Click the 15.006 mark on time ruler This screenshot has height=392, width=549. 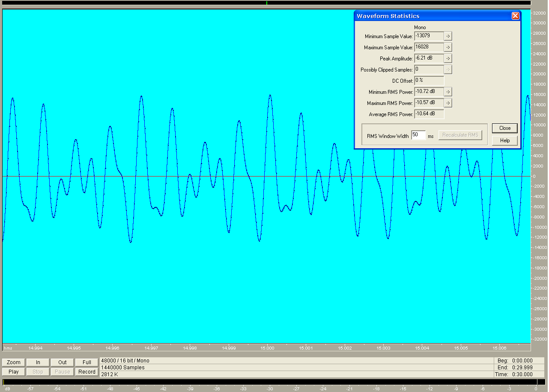coord(499,348)
